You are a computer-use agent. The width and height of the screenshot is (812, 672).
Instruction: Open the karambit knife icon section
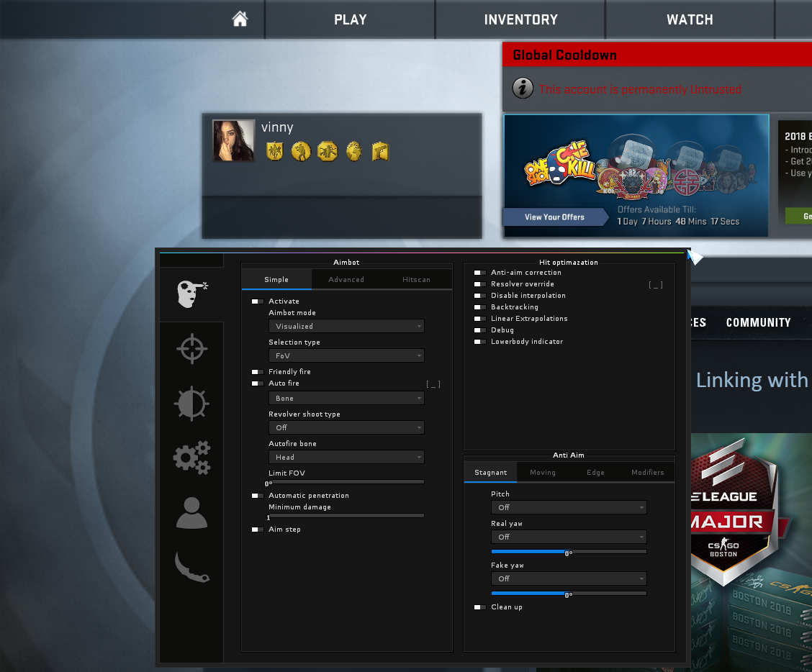(x=191, y=567)
